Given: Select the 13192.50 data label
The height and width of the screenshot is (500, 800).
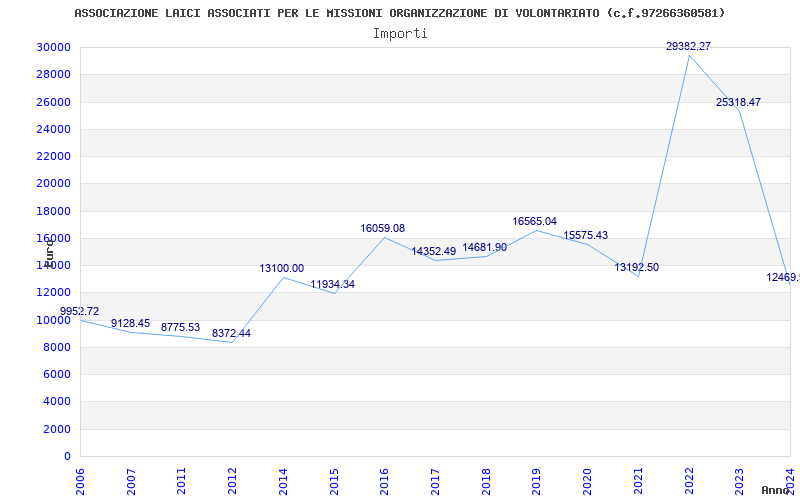Looking at the screenshot, I should coord(636,267).
